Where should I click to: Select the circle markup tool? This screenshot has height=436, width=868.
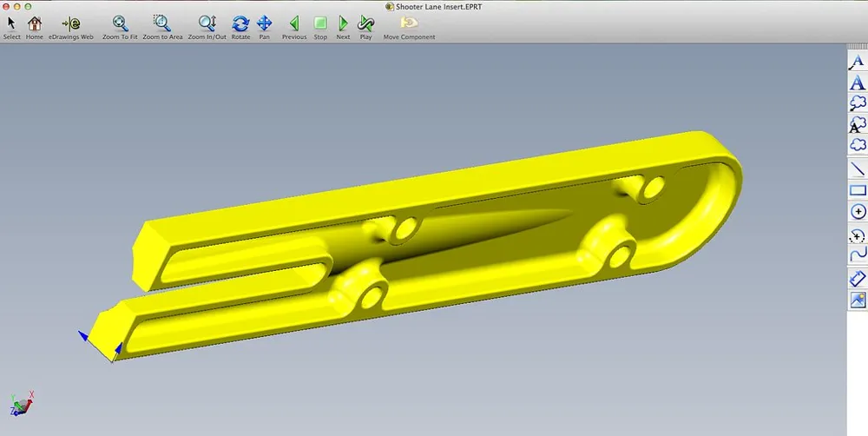click(x=858, y=212)
